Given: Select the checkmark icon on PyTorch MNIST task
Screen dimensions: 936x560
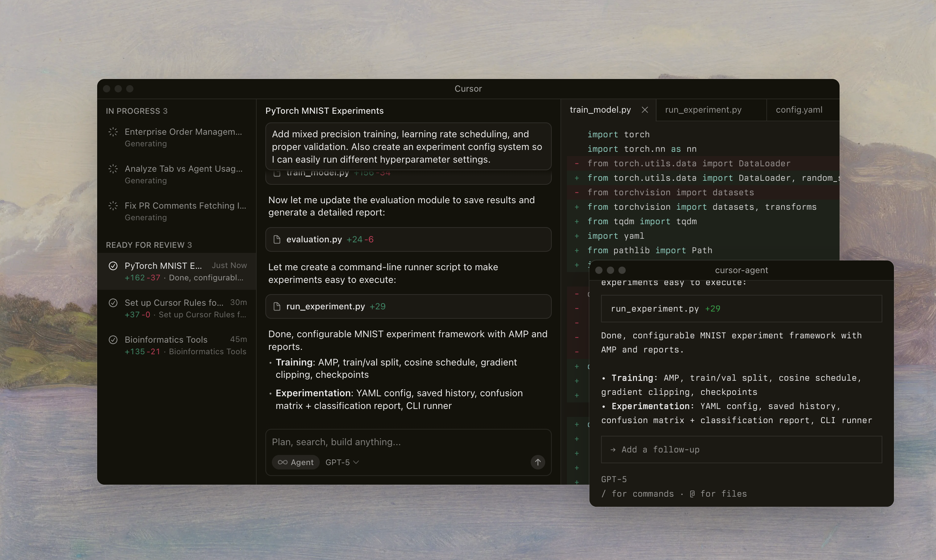Looking at the screenshot, I should click(113, 266).
